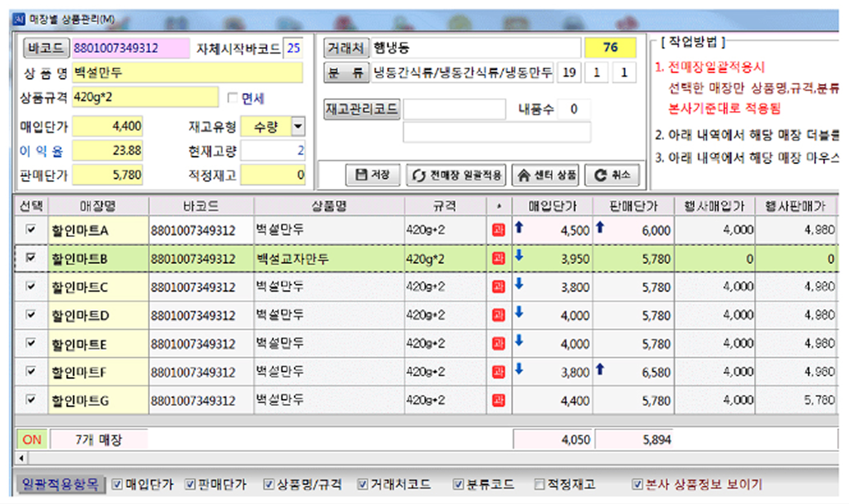Uncheck the selection checkbox for 할인마트C
The image size is (849, 504).
tap(31, 287)
